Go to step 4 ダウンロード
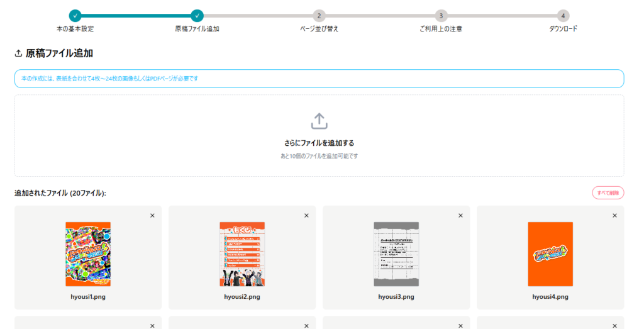This screenshot has width=644, height=329. tap(563, 16)
